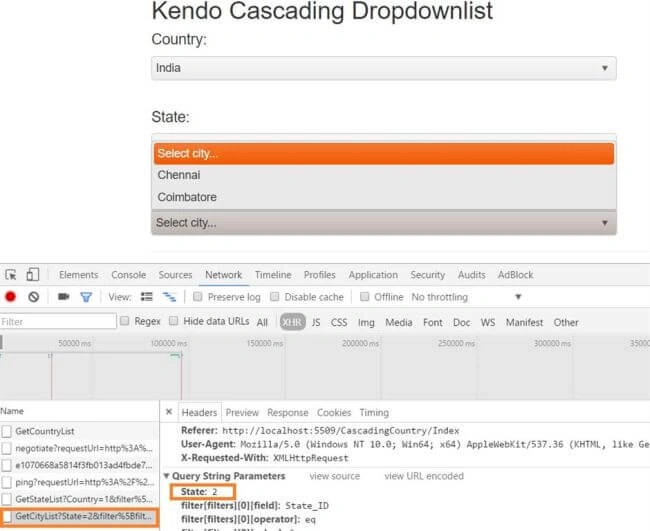Image resolution: width=650 pixels, height=531 pixels.
Task: Show the waterfall overview icon
Action: [169, 297]
